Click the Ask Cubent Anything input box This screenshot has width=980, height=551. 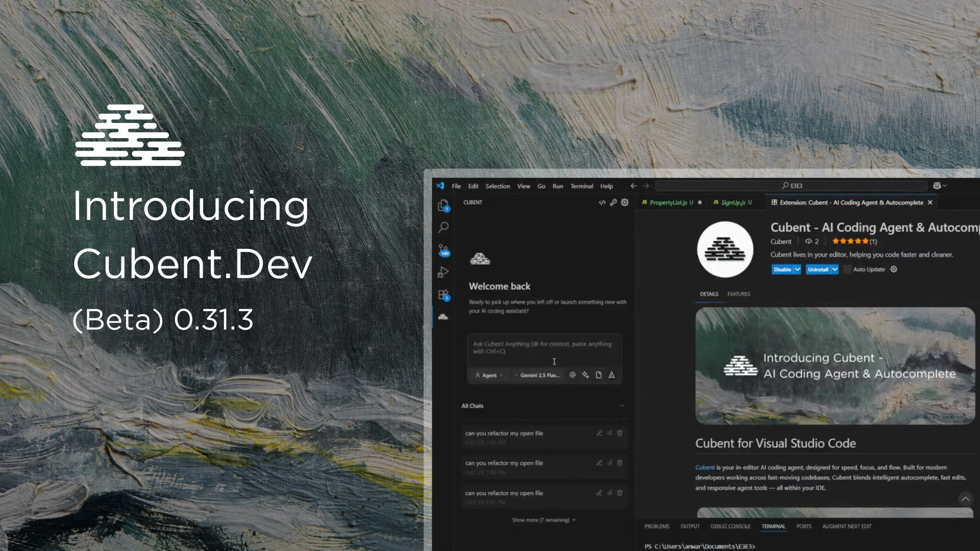[x=545, y=347]
